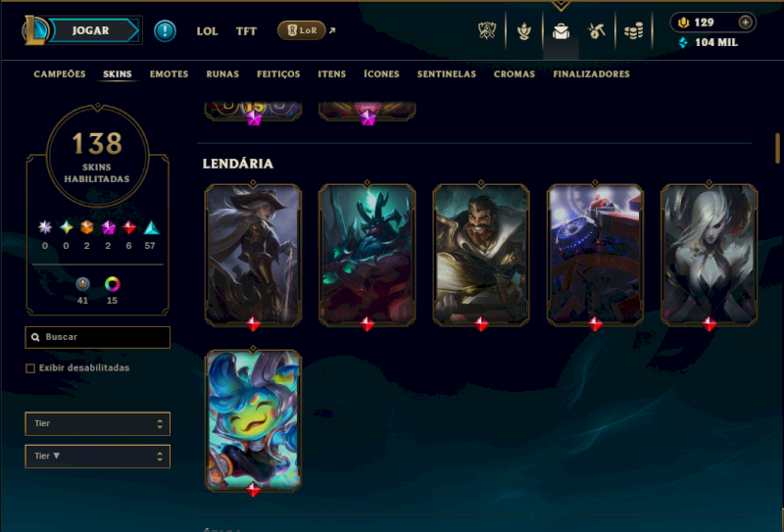This screenshot has height=532, width=784.
Task: Click the blue notification alert icon
Action: pyautogui.click(x=165, y=31)
